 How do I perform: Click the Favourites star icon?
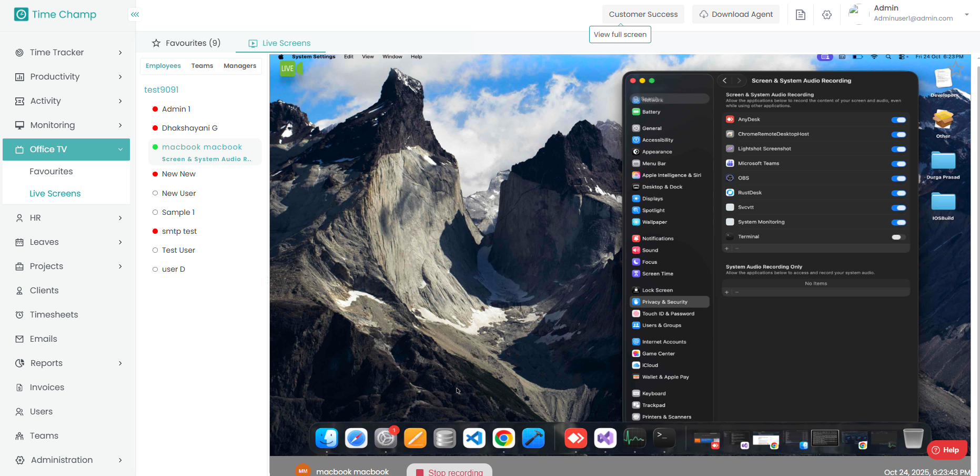(x=156, y=43)
